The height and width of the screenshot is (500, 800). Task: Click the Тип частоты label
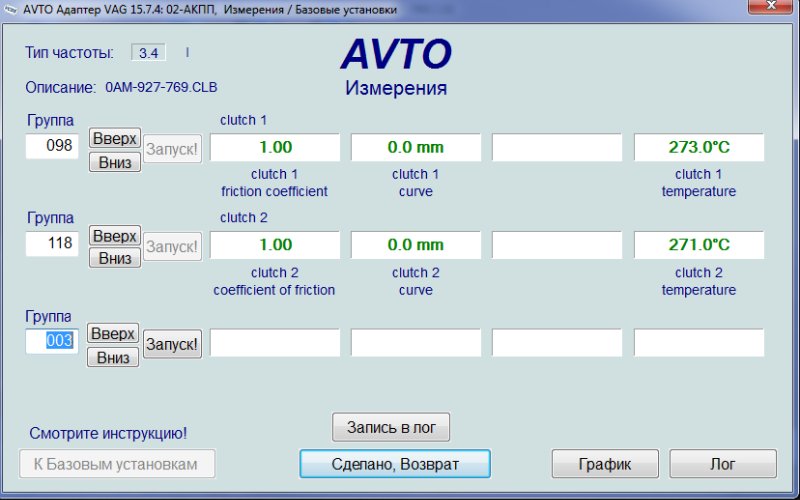(x=69, y=53)
